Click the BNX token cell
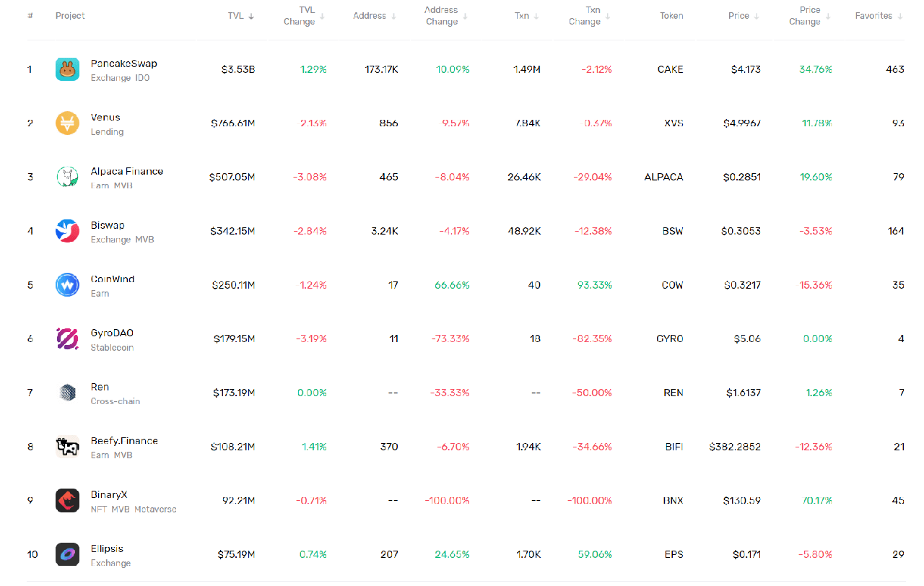 click(x=673, y=500)
